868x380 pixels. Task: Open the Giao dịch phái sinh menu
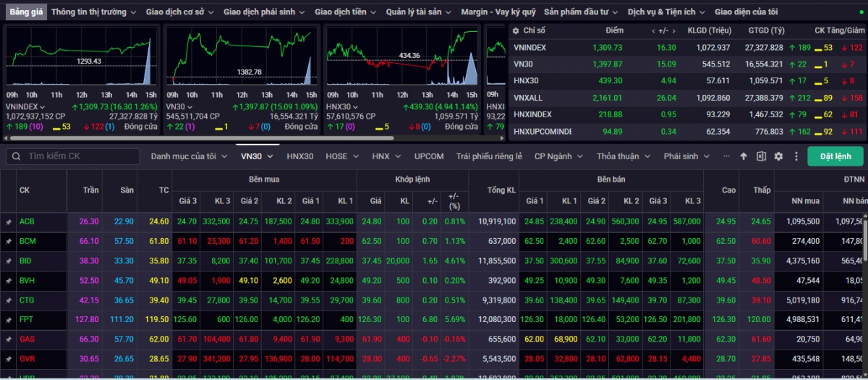(264, 12)
